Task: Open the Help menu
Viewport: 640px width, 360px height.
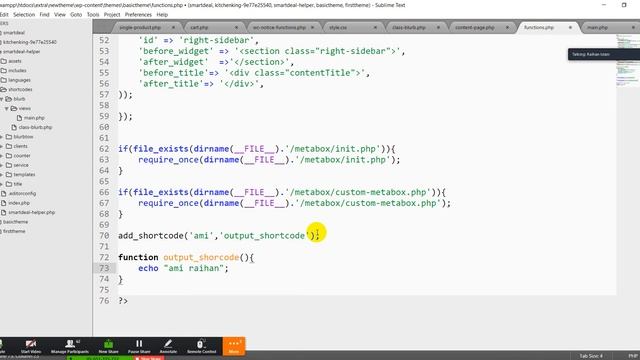Action: [162, 14]
